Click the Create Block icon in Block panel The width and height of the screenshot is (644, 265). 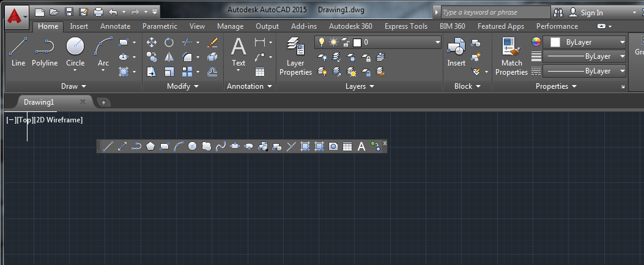pyautogui.click(x=476, y=42)
